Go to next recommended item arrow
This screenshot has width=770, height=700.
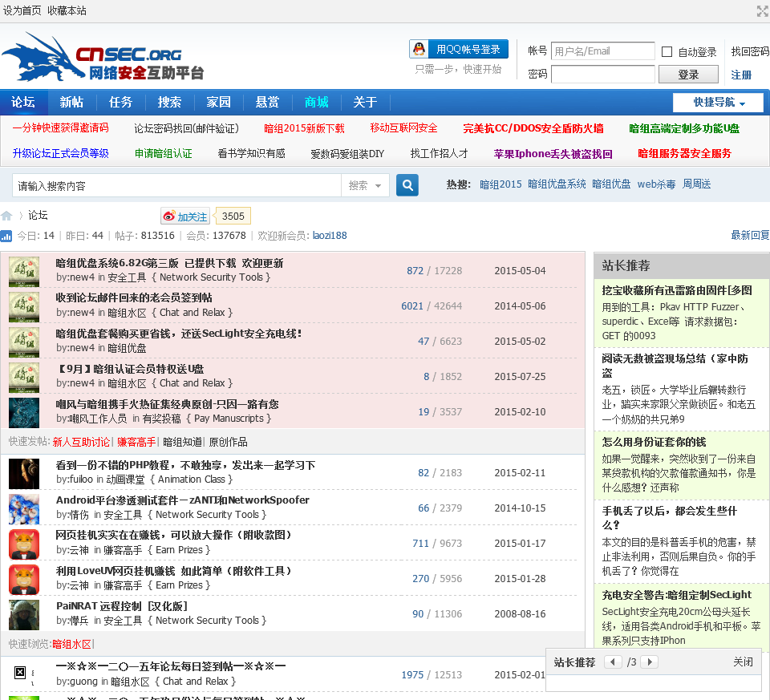tap(649, 662)
